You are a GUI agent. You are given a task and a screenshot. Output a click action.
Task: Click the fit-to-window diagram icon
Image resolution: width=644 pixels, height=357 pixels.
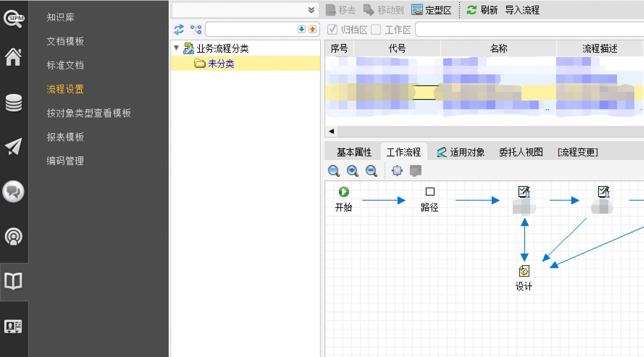pos(397,170)
